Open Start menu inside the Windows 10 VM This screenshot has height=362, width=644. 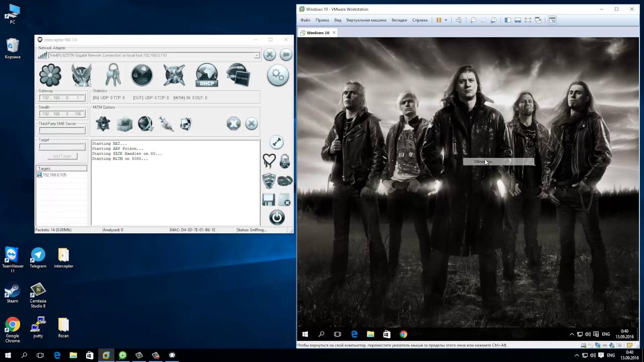point(305,334)
